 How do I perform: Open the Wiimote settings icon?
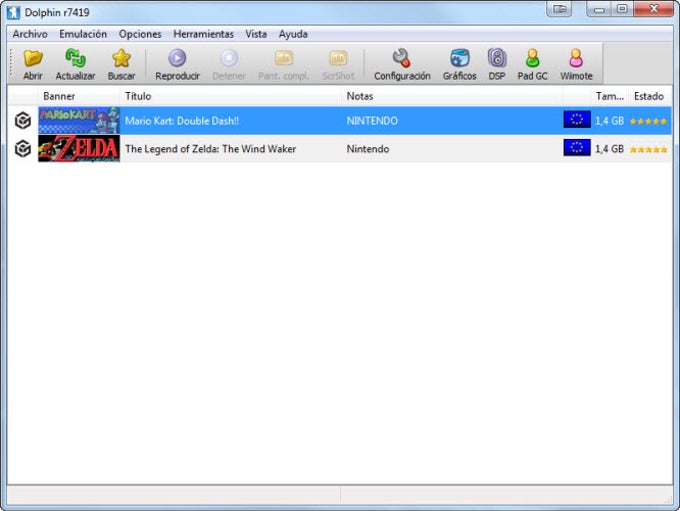pos(576,58)
